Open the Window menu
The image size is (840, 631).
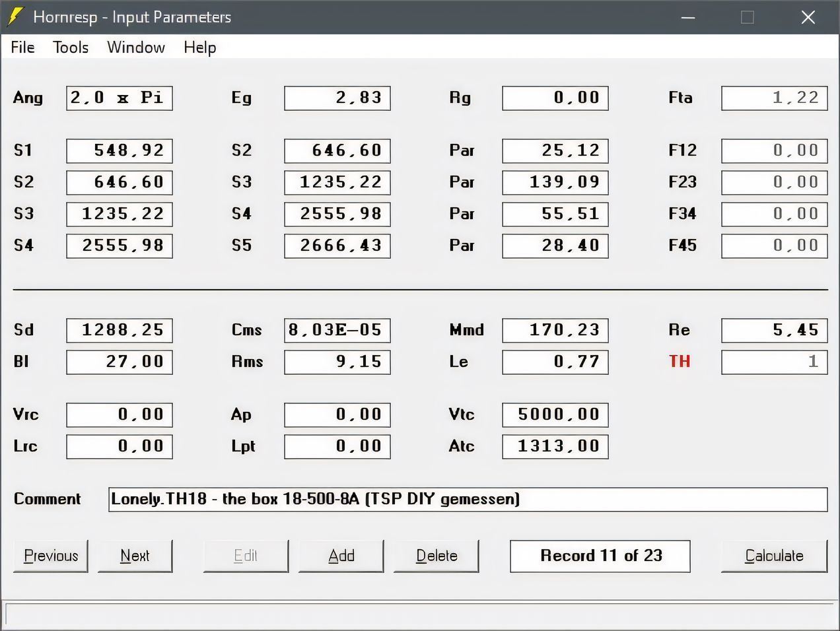(x=136, y=48)
